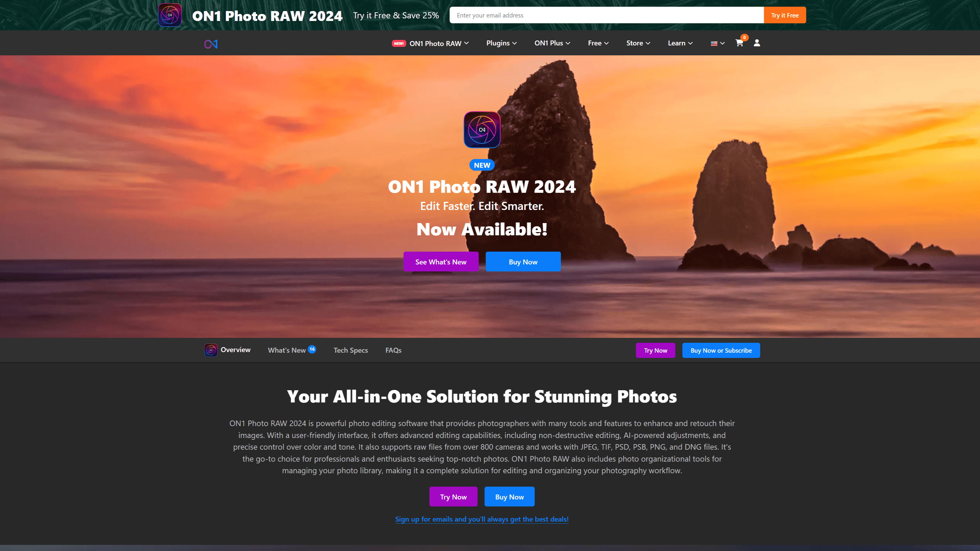Click the ON1 logo in navigation bar
This screenshot has width=980, height=551.
pyautogui.click(x=211, y=44)
